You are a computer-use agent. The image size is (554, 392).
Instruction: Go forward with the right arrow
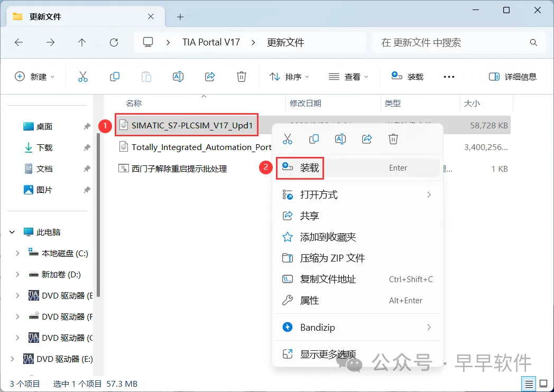point(51,43)
